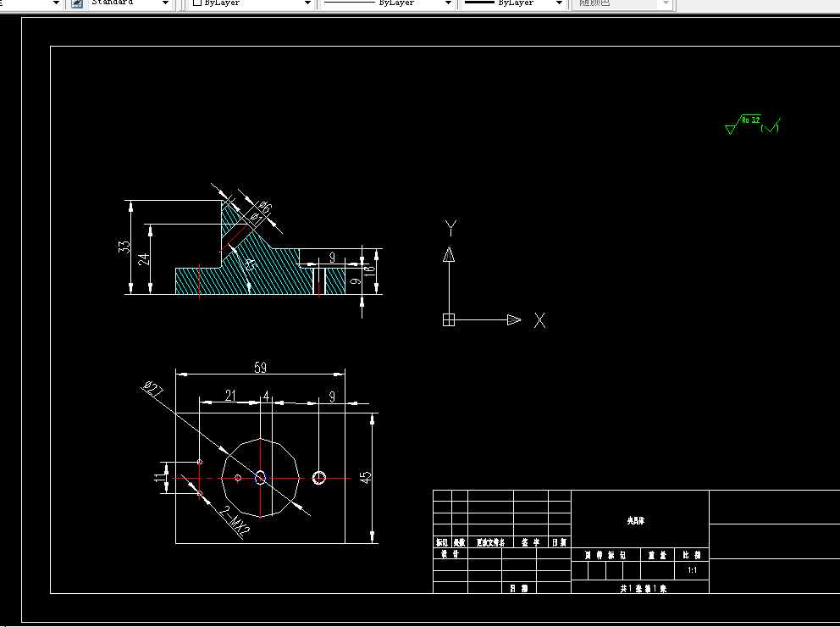Select the 59 width dimension text
The image size is (840, 627).
pyautogui.click(x=260, y=367)
